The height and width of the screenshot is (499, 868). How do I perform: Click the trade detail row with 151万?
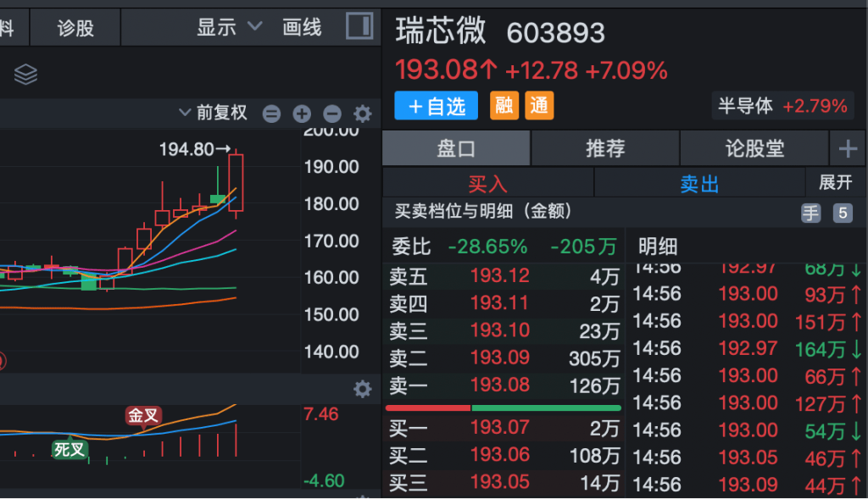(747, 321)
